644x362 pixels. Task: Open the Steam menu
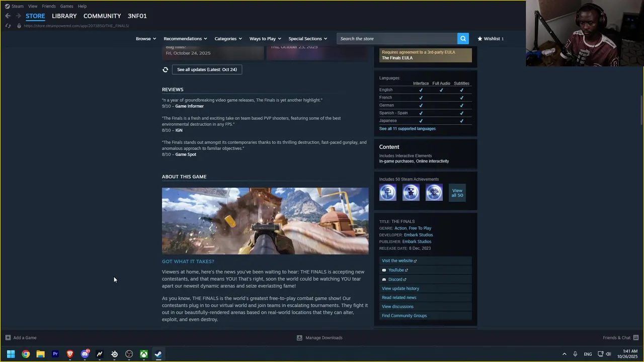[18, 6]
